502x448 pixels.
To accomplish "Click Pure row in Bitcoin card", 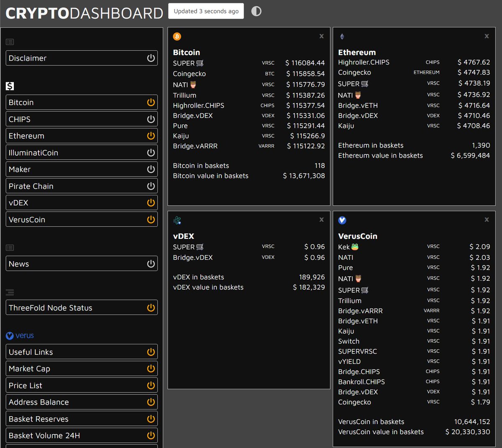I will pos(249,125).
